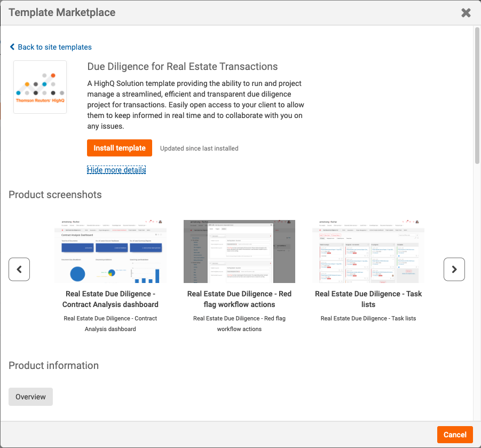The width and height of the screenshot is (481, 448).
Task: Collapse details via Hide more details
Action: click(116, 170)
